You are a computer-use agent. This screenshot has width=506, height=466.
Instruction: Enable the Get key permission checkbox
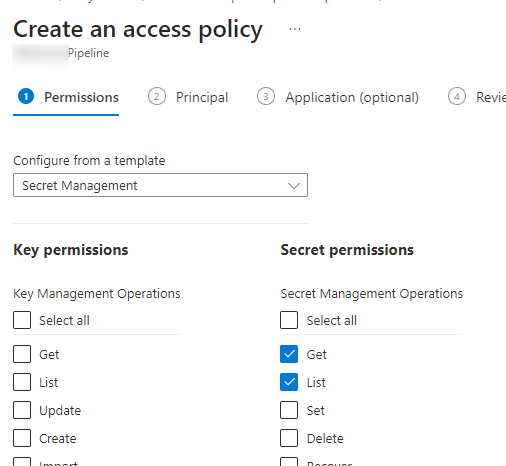[22, 354]
